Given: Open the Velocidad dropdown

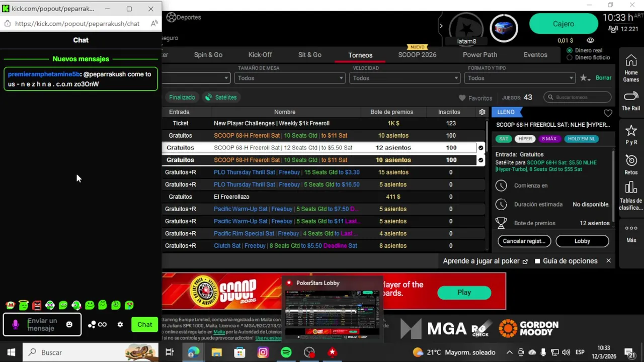Looking at the screenshot, I should click(406, 78).
